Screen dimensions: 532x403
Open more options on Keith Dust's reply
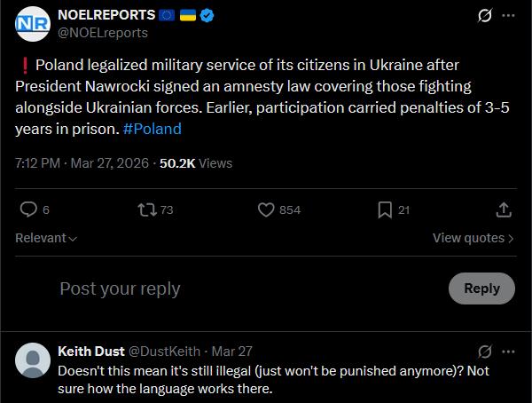click(508, 351)
